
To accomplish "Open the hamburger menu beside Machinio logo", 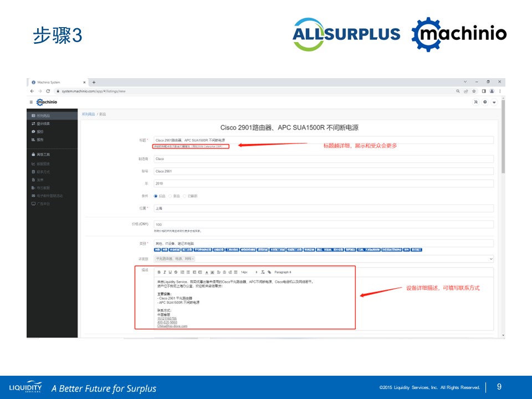I will pyautogui.click(x=31, y=102).
